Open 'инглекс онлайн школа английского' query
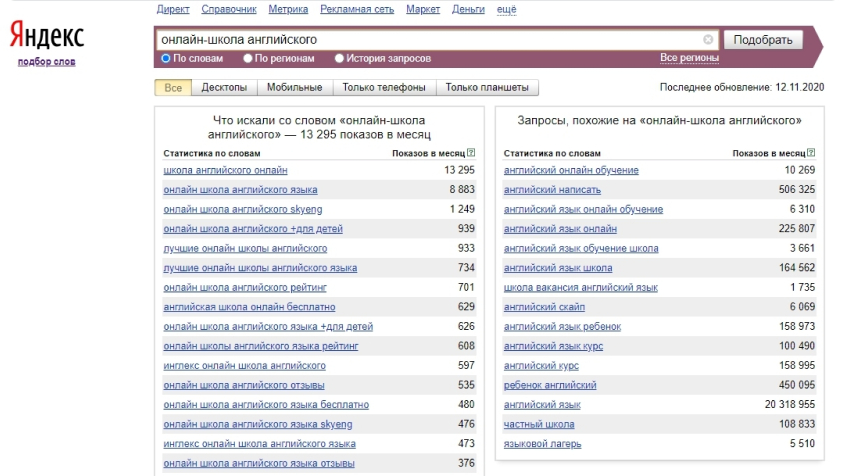The image size is (846, 476). coord(244,365)
